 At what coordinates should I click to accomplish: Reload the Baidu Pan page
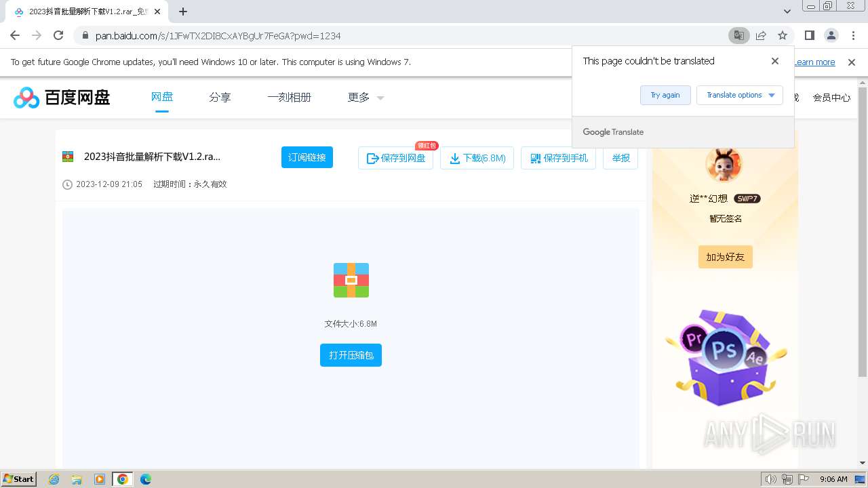pos(58,35)
